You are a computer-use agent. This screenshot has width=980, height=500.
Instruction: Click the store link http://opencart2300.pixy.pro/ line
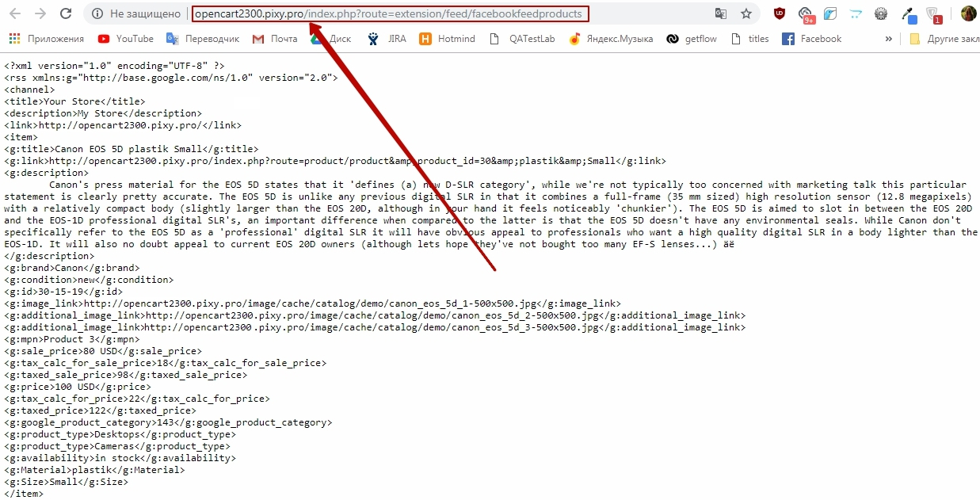tap(123, 126)
